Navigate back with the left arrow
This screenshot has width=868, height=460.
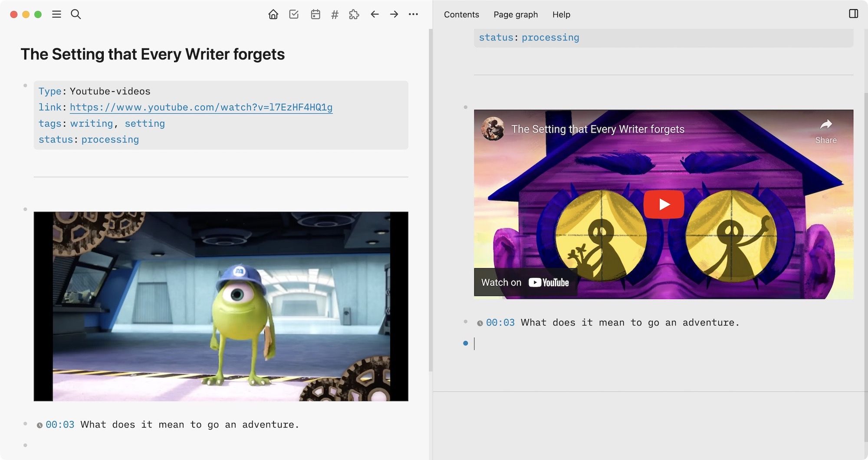374,14
